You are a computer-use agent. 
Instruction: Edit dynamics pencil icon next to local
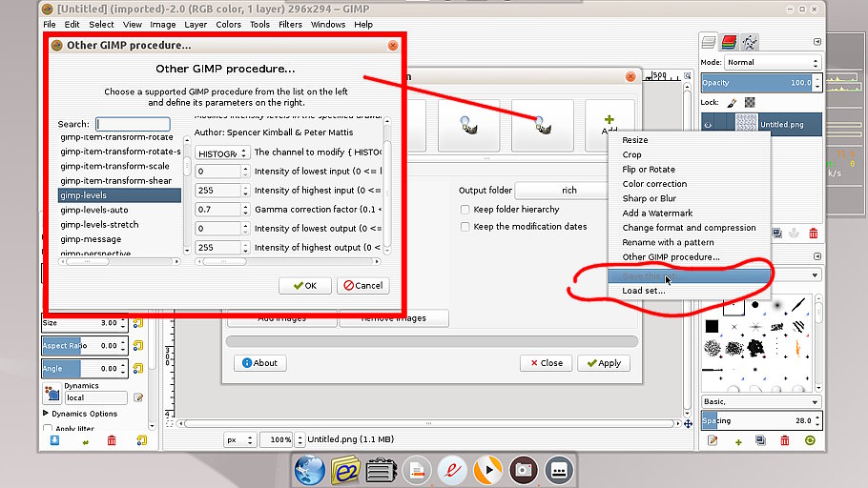tap(138, 397)
